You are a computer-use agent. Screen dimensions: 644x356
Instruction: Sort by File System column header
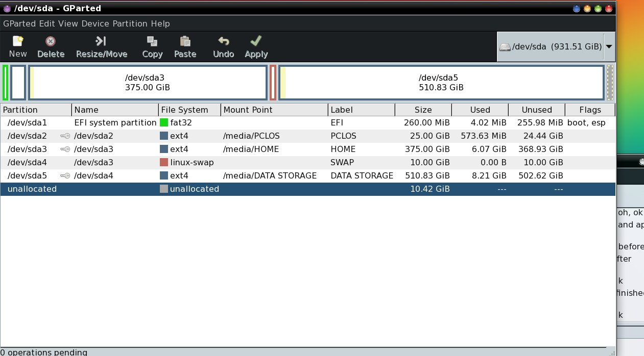190,110
